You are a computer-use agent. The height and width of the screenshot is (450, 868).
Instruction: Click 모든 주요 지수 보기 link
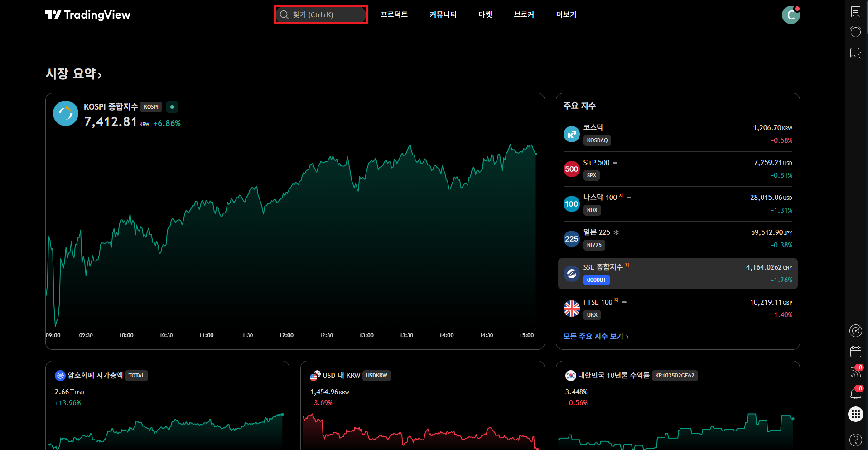[596, 336]
